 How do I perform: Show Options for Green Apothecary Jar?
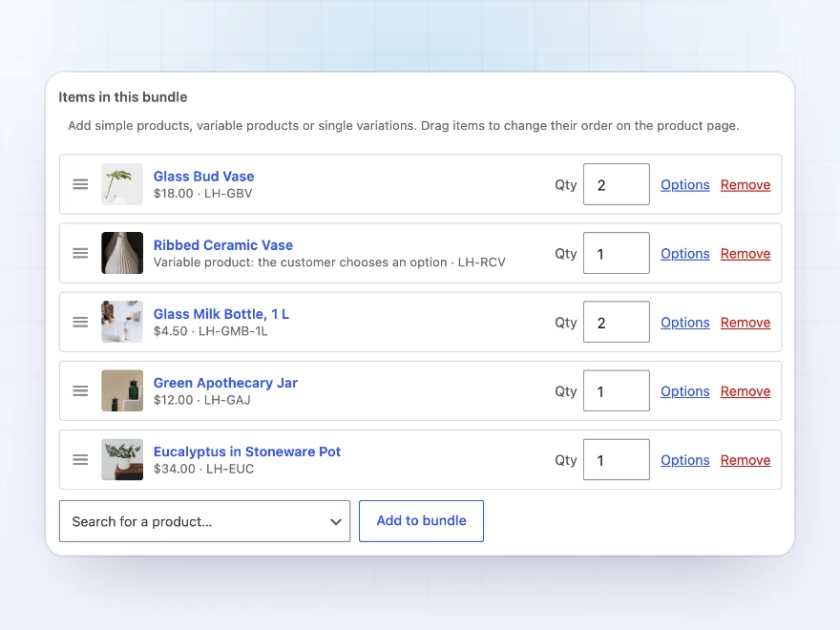[684, 391]
